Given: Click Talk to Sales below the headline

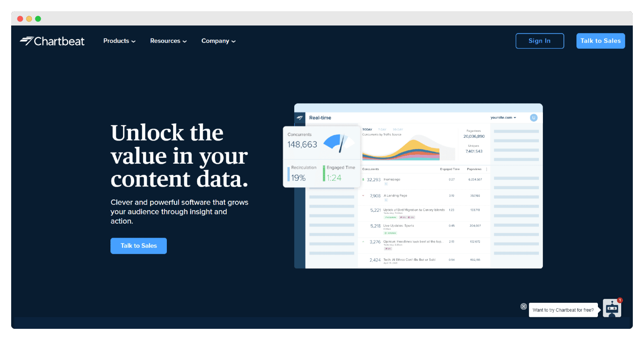Looking at the screenshot, I should [139, 246].
